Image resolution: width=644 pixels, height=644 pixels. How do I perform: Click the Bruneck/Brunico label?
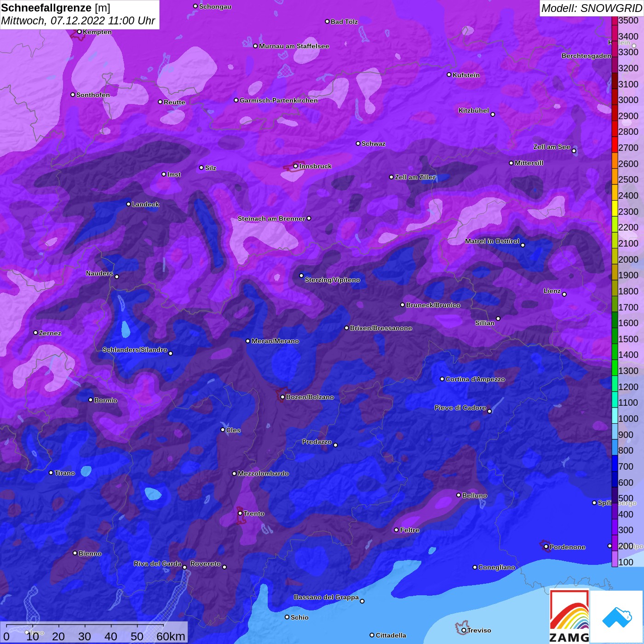click(433, 305)
